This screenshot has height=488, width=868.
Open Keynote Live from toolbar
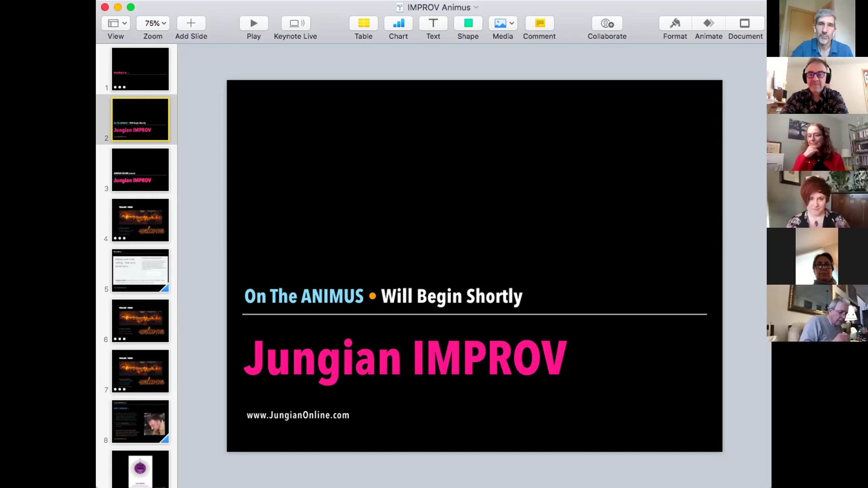click(x=295, y=23)
